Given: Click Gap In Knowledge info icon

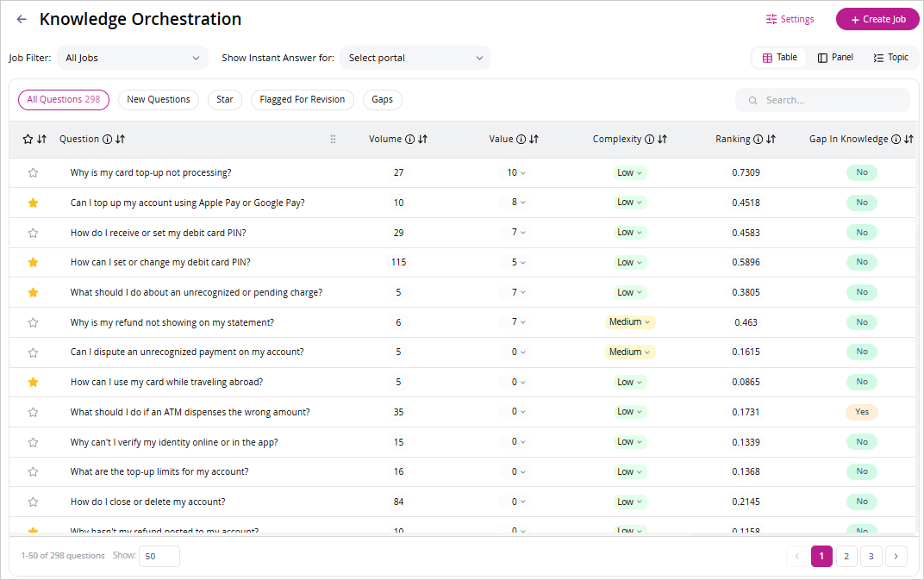Looking at the screenshot, I should 896,139.
